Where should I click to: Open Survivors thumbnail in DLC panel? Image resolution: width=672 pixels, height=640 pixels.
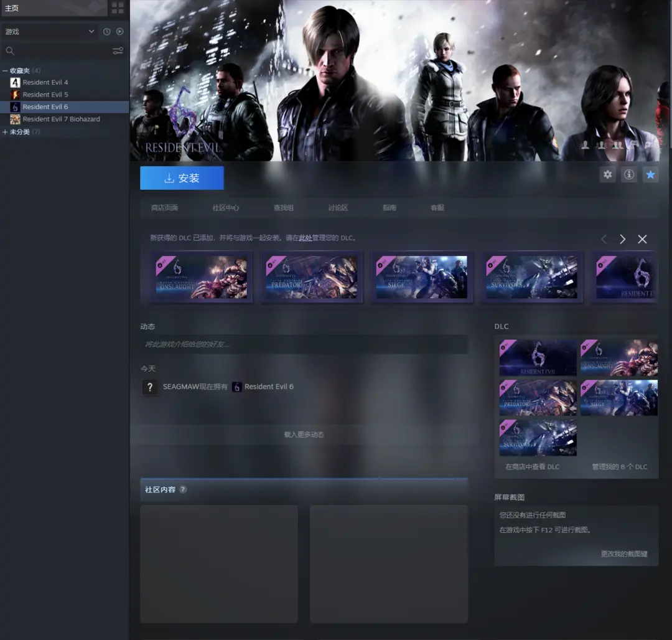538,438
